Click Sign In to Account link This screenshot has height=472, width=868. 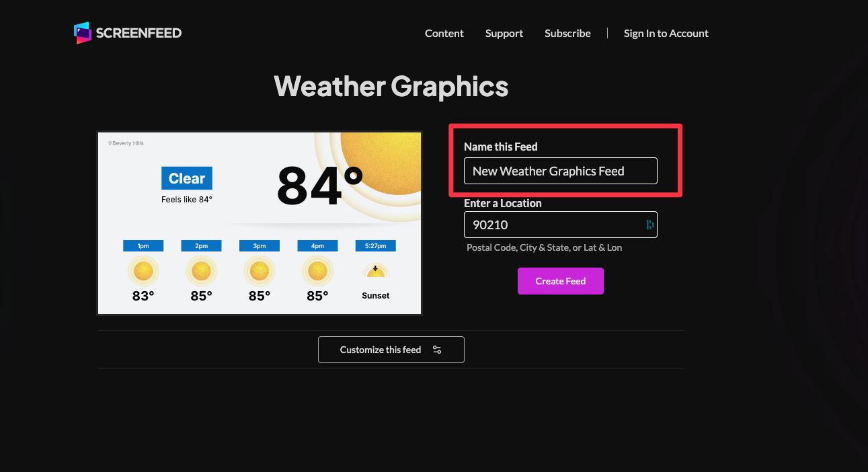(666, 34)
